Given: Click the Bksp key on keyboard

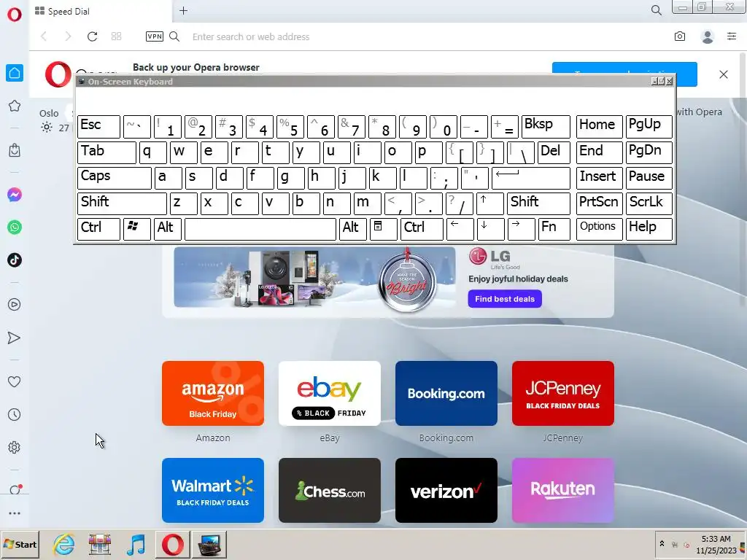Looking at the screenshot, I should point(546,127).
